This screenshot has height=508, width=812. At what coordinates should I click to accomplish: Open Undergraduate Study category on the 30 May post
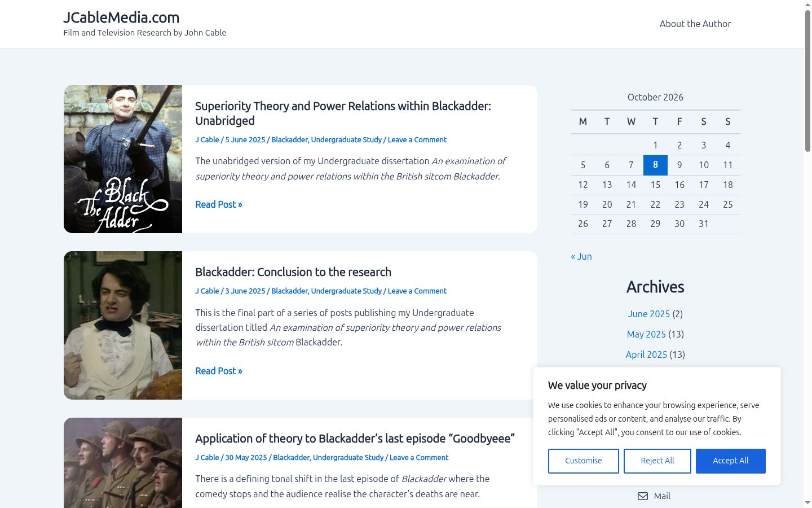(348, 457)
